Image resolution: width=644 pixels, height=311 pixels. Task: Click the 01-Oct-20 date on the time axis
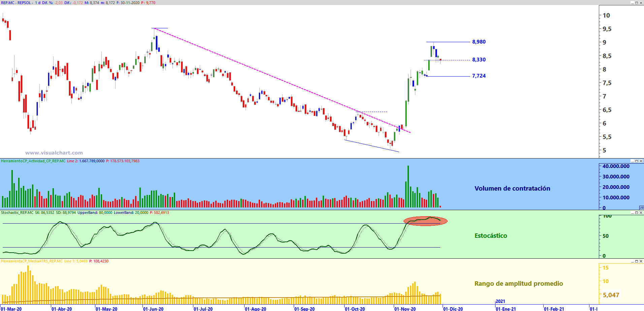tap(355, 309)
